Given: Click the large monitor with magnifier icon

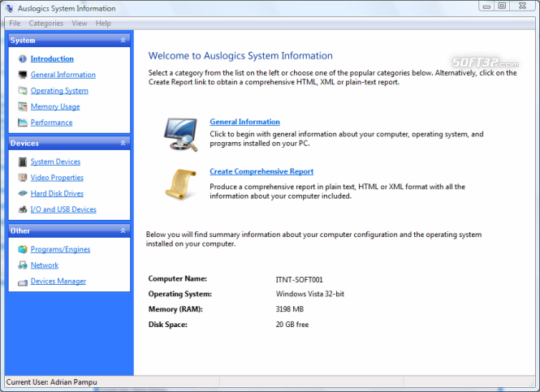Looking at the screenshot, I should pyautogui.click(x=181, y=135).
